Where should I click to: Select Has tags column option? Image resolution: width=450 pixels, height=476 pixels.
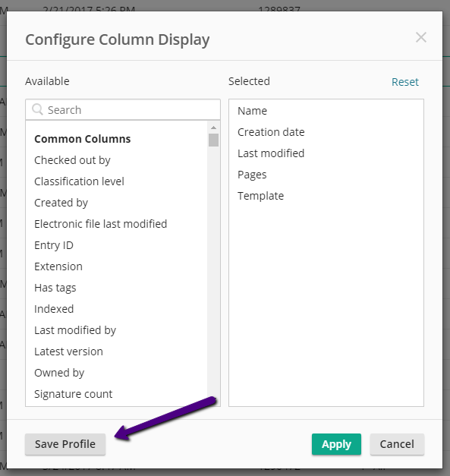[x=55, y=288]
